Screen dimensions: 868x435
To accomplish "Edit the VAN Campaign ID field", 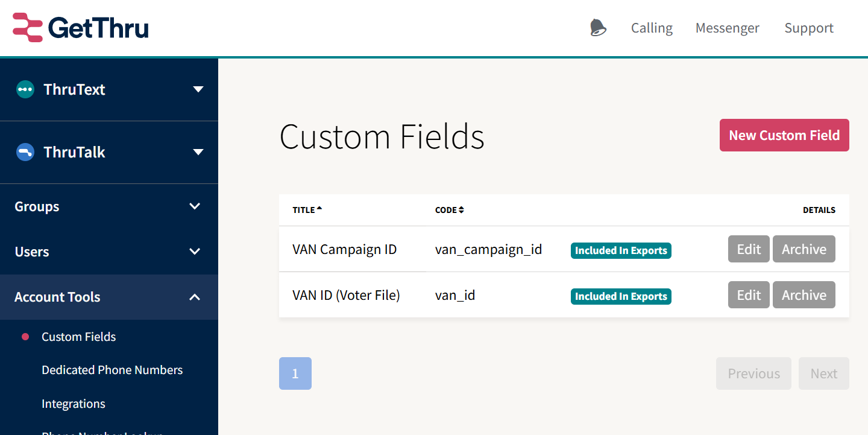I will [749, 249].
